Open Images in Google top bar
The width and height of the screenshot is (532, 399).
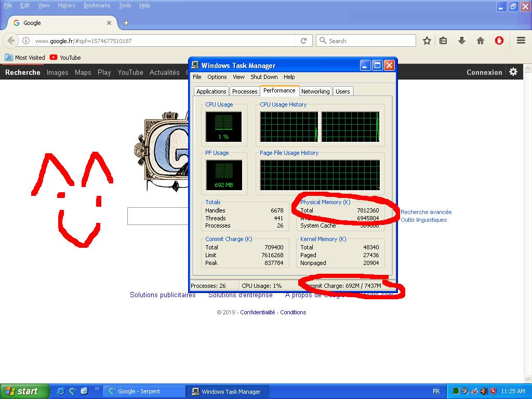click(57, 72)
